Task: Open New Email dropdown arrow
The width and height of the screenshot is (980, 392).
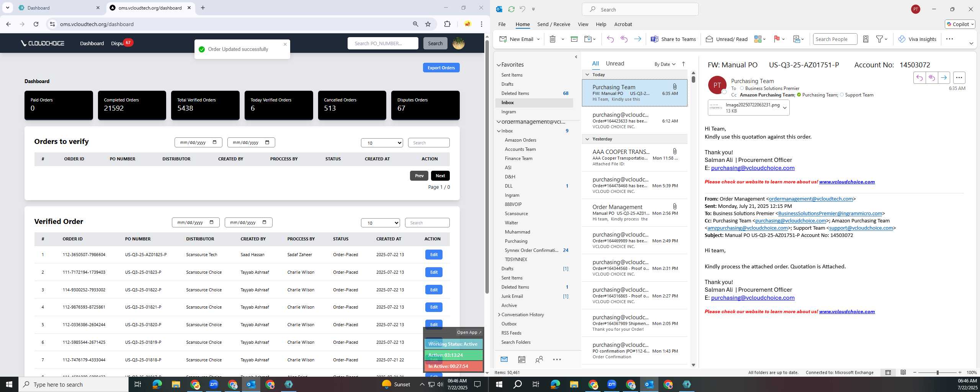Action: point(538,39)
